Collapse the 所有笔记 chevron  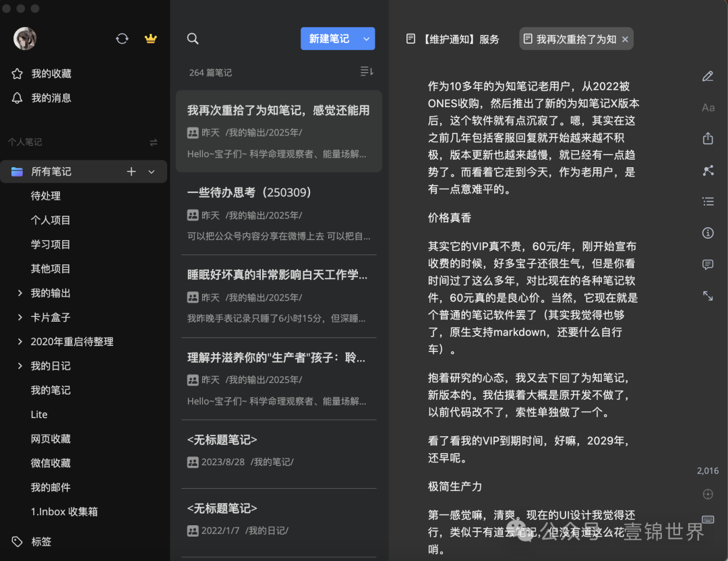pyautogui.click(x=152, y=172)
